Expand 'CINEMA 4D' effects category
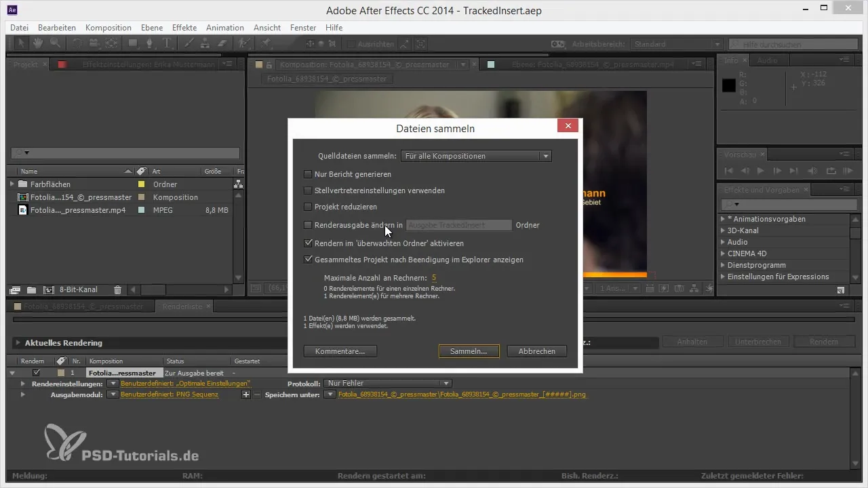Screen dimensions: 868x488 click(722, 253)
